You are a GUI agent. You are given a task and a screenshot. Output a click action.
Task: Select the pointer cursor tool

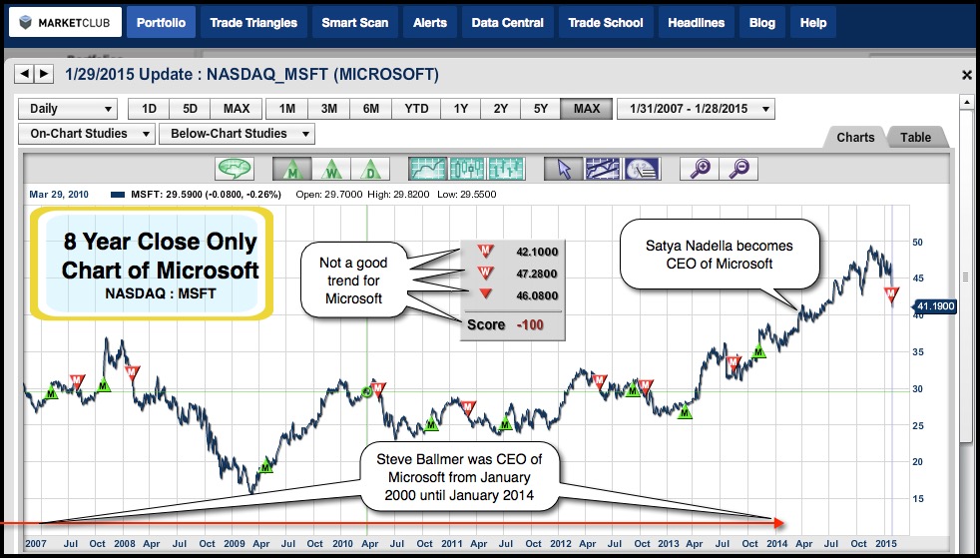tap(563, 169)
